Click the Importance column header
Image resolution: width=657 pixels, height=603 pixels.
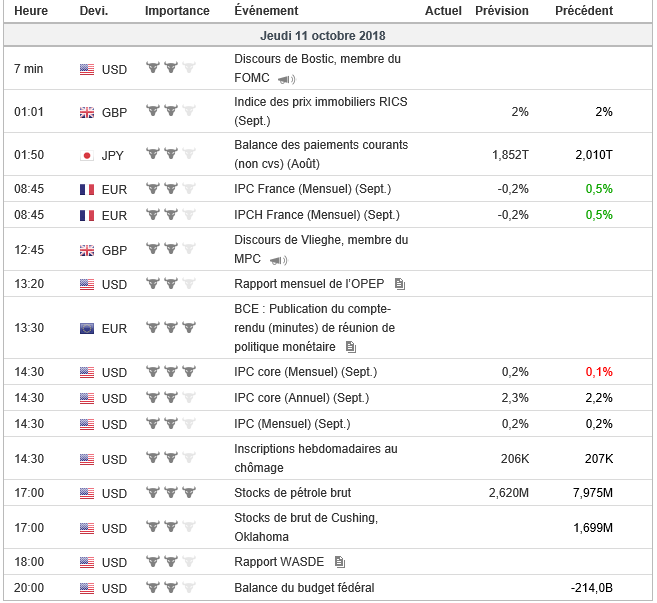(x=177, y=11)
